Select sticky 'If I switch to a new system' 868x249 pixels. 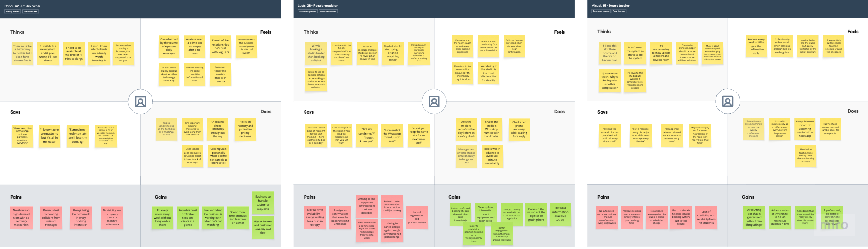click(48, 53)
